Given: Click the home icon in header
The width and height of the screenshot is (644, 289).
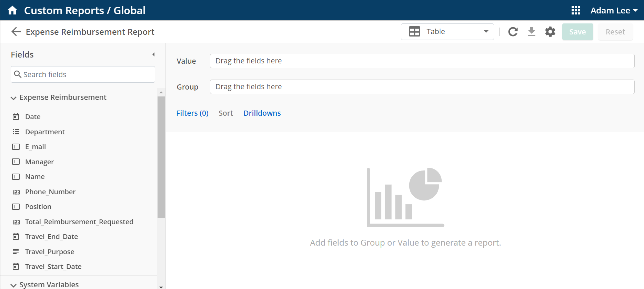Looking at the screenshot, I should pos(12,10).
